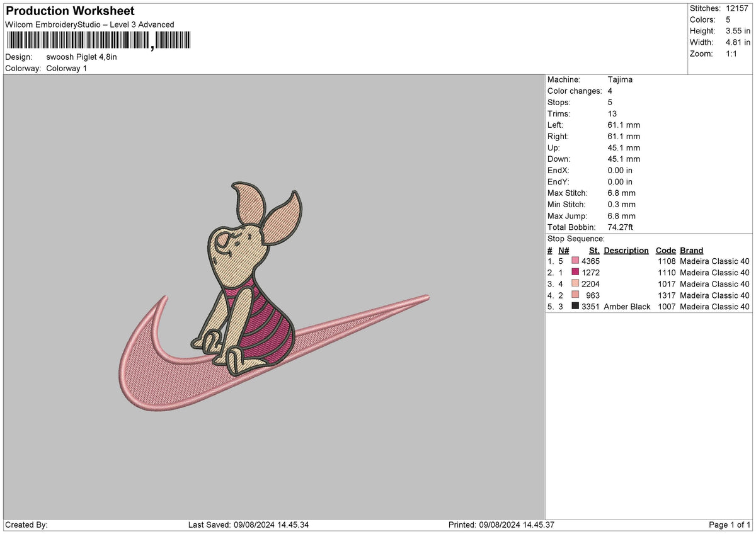756x534 pixels.
Task: Click the Min Stitch value 0.3 mm
Action: tap(622, 204)
